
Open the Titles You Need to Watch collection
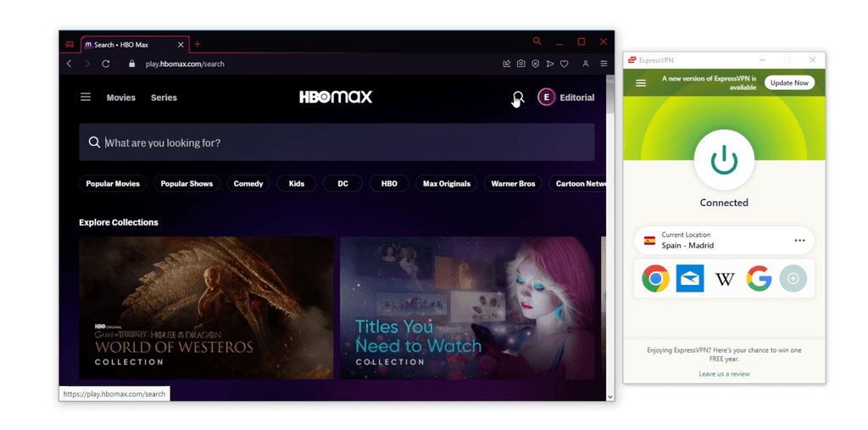point(467,308)
